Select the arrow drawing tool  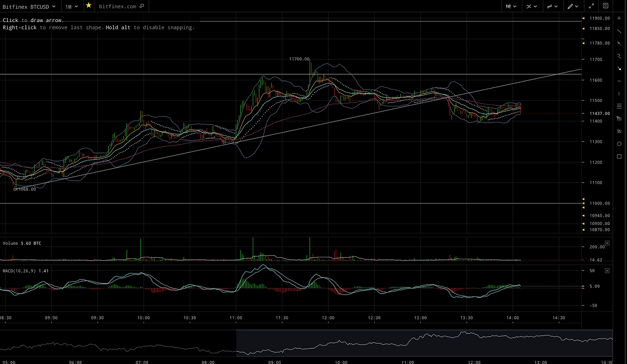(x=619, y=68)
